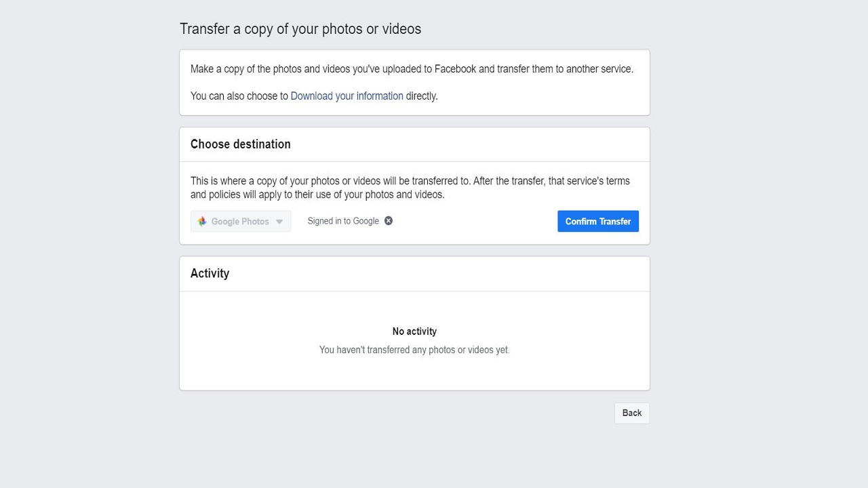Click the blank area left of Confirm Transfer
Screen dimensions: 868x488
click(x=475, y=222)
